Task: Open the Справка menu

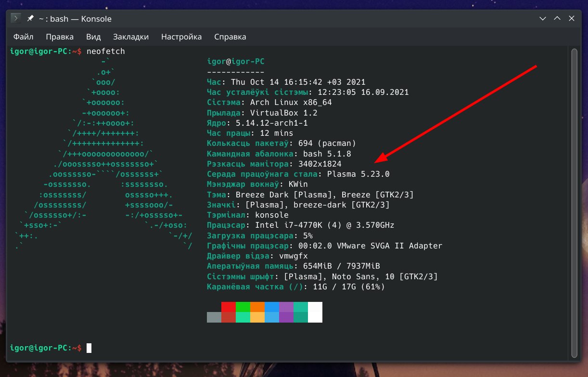Action: pyautogui.click(x=230, y=37)
